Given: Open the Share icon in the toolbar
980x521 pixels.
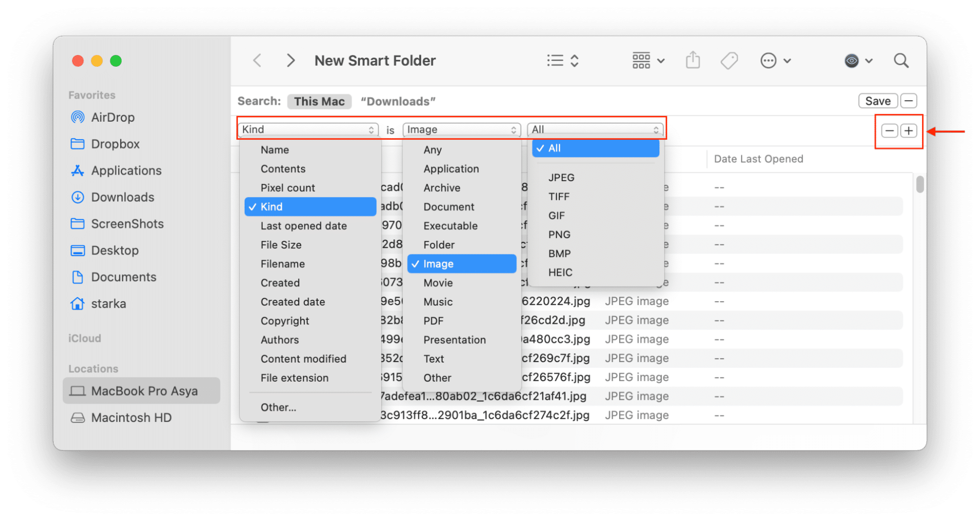Looking at the screenshot, I should [x=692, y=60].
